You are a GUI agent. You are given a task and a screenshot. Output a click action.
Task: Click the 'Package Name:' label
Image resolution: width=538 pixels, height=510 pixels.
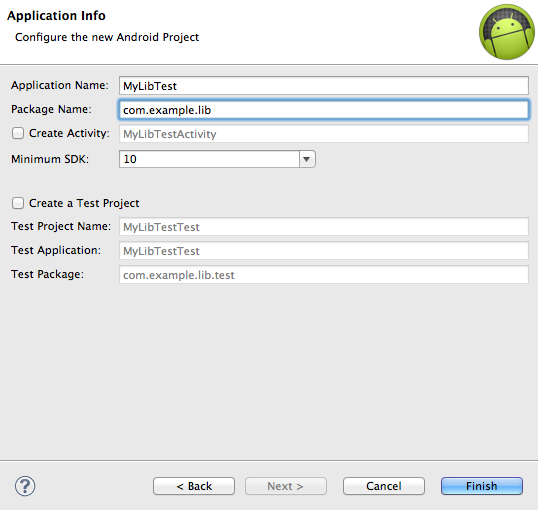(51, 109)
